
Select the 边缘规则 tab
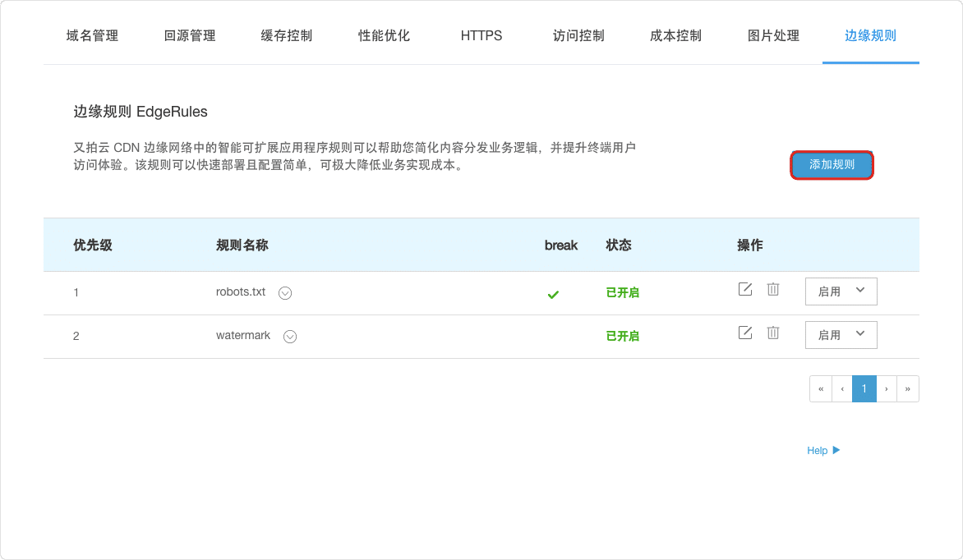[x=870, y=35]
